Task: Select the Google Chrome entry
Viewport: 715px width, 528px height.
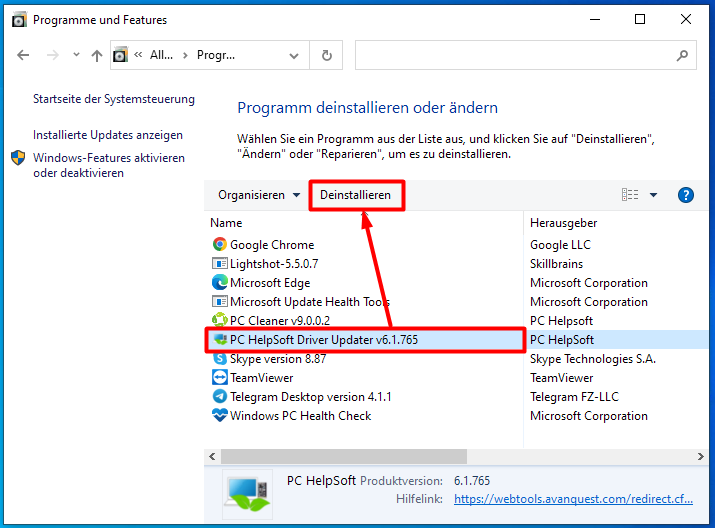Action: (272, 245)
